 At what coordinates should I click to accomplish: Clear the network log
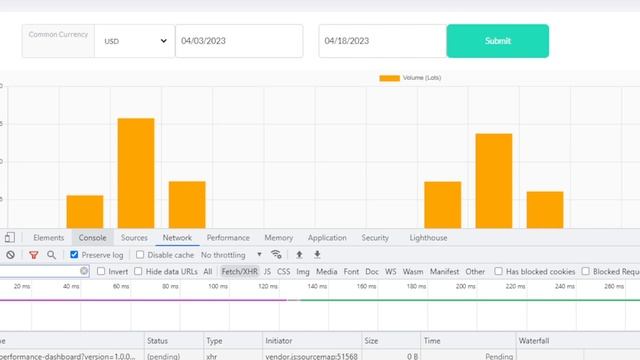tap(11, 255)
